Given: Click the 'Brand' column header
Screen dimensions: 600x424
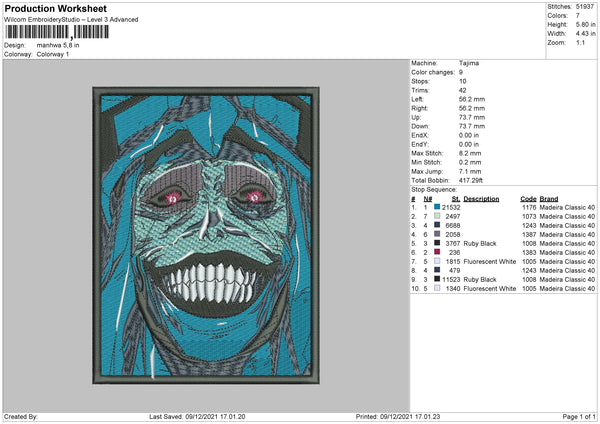Looking at the screenshot, I should point(549,199).
